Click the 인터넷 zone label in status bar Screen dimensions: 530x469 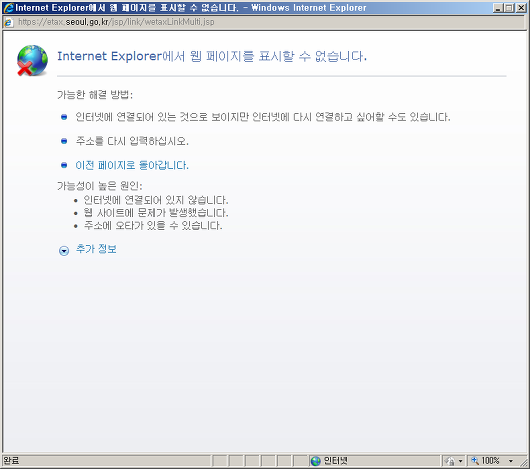click(336, 461)
